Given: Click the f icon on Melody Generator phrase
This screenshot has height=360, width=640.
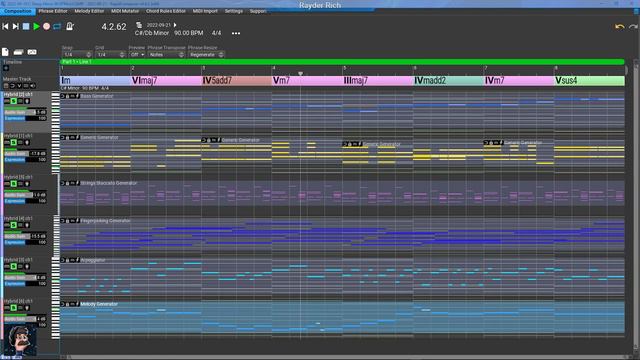Looking at the screenshot, I should [x=78, y=304].
